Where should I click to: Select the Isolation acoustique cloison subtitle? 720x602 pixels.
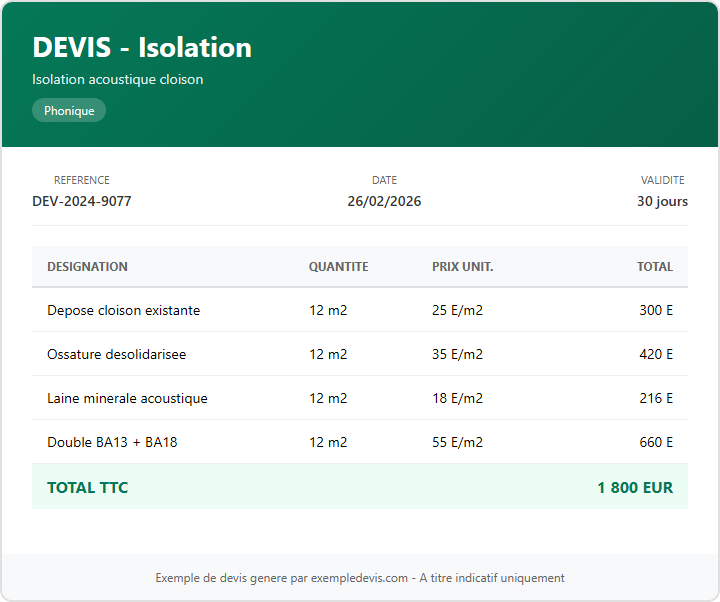[x=117, y=79]
